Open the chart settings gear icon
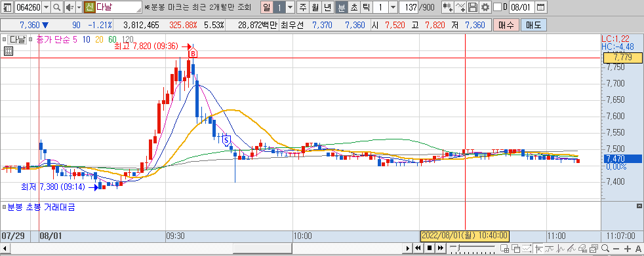644x256 pixels. click(485, 7)
